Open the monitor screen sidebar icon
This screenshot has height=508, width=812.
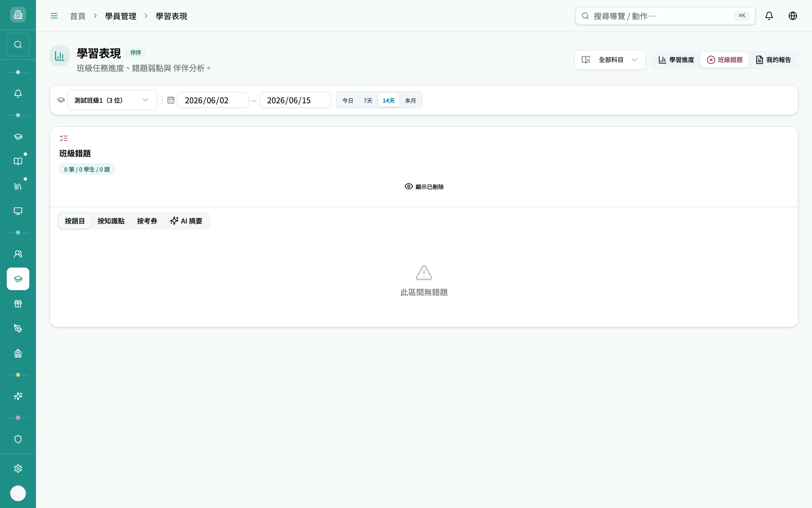[18, 211]
